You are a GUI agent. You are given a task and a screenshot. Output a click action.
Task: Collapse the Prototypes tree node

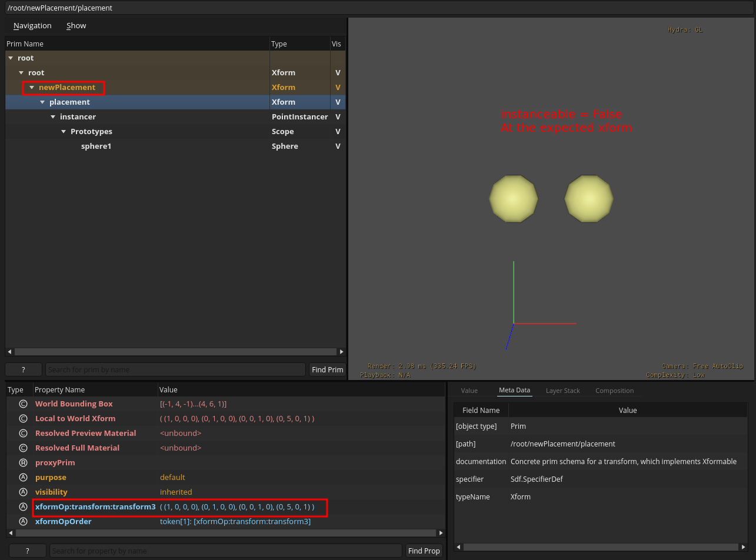pyautogui.click(x=64, y=132)
